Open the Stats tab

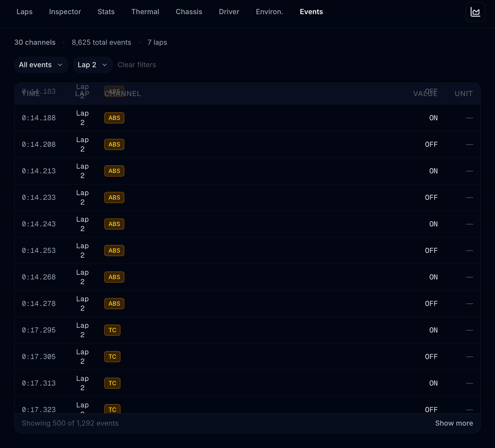pos(106,12)
